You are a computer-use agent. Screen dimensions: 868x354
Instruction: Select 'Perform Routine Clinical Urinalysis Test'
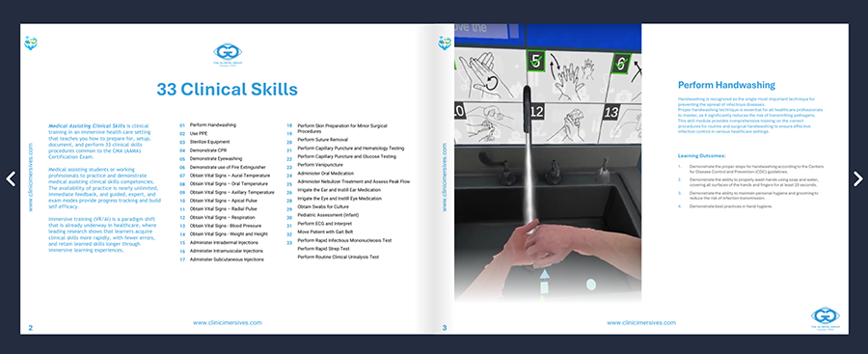pyautogui.click(x=339, y=257)
